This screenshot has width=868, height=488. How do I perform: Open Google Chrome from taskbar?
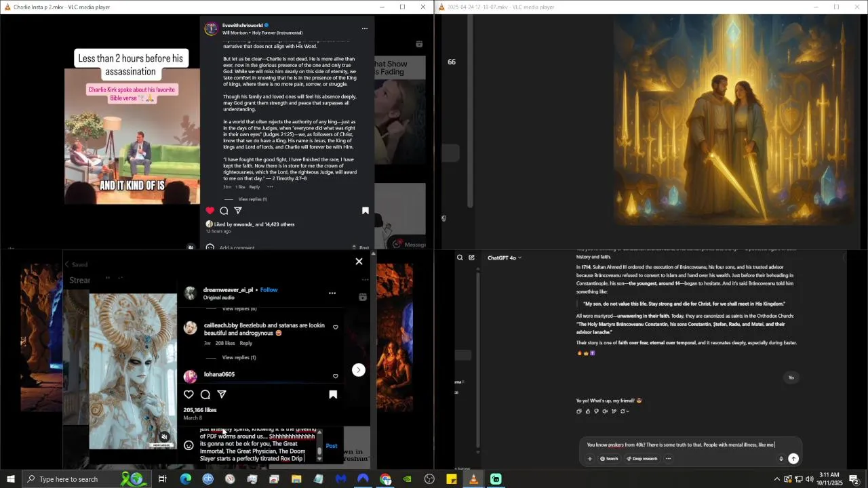click(x=385, y=479)
